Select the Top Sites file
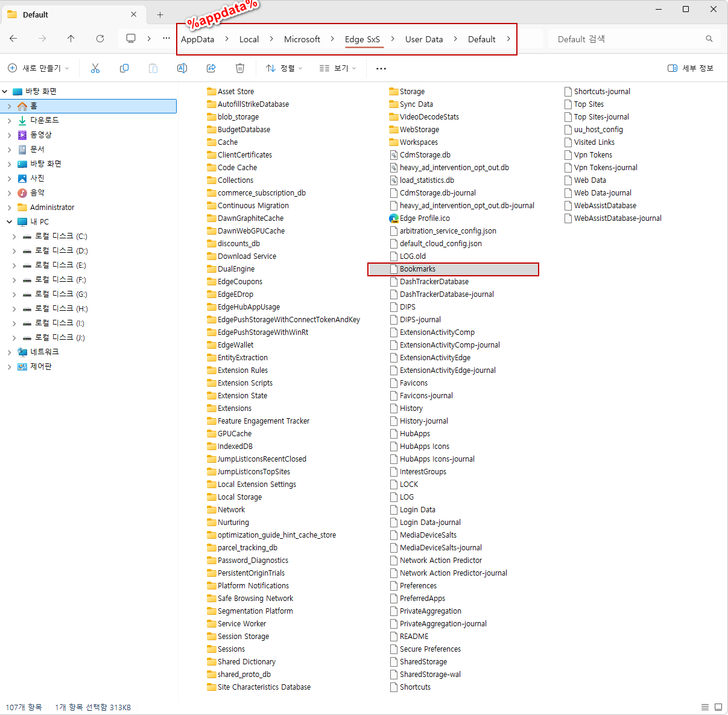This screenshot has width=728, height=715. coord(584,104)
